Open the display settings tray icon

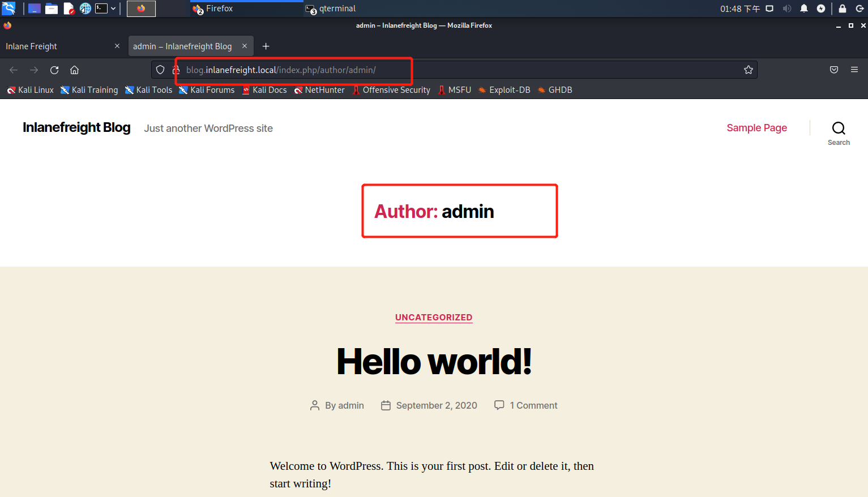(769, 8)
